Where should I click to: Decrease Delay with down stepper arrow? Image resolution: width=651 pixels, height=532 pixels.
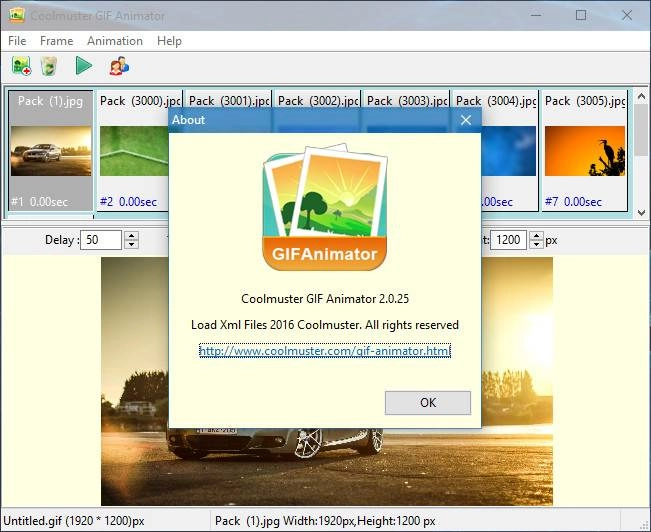click(132, 244)
